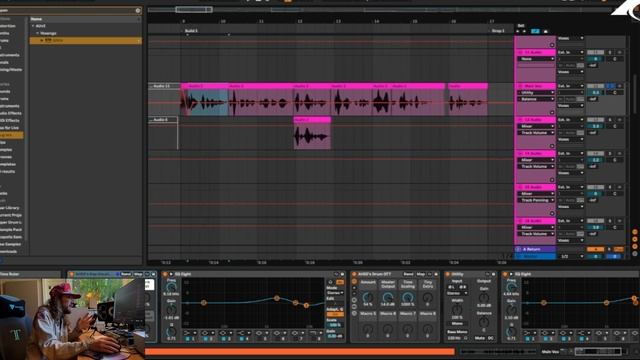Click the circular unfold button under Track Panning track
Image resolution: width=640 pixels, height=360 pixels.
click(552, 213)
